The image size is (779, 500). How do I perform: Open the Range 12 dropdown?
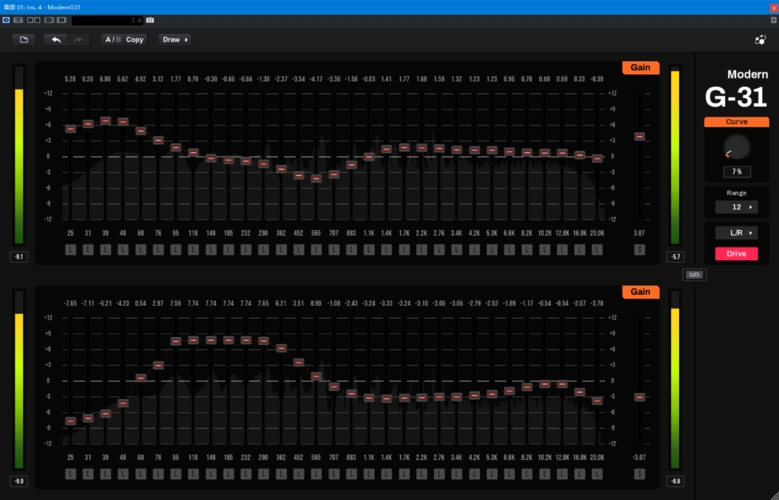tap(736, 207)
